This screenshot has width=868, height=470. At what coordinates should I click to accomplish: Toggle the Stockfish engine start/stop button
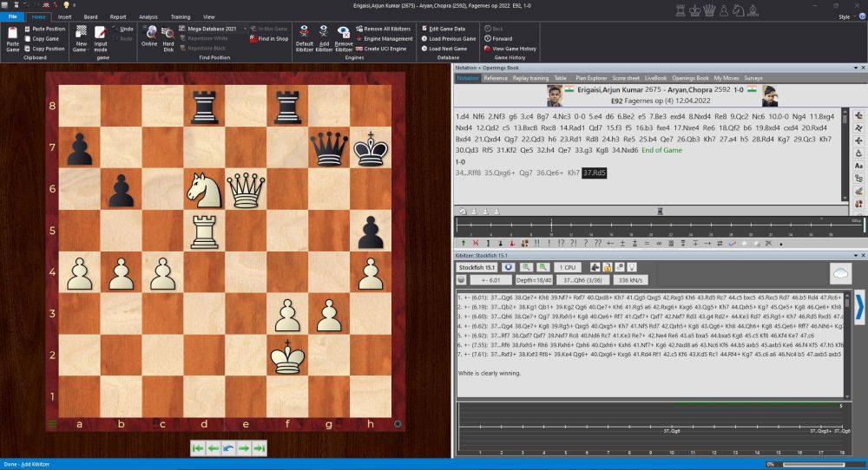(508, 267)
